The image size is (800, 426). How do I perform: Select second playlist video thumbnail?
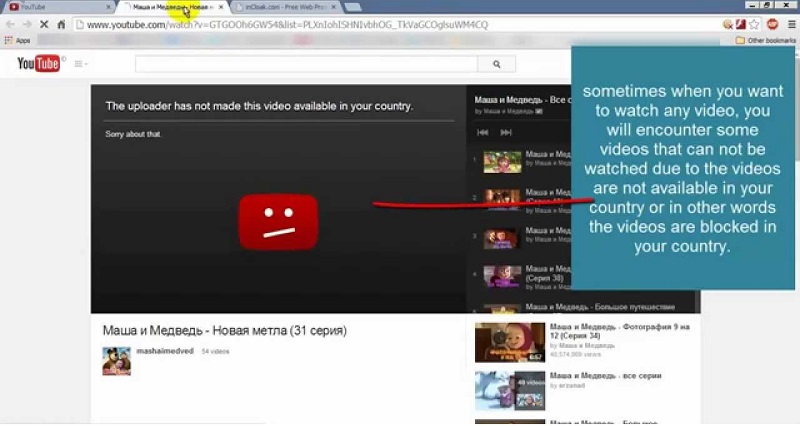(x=503, y=200)
